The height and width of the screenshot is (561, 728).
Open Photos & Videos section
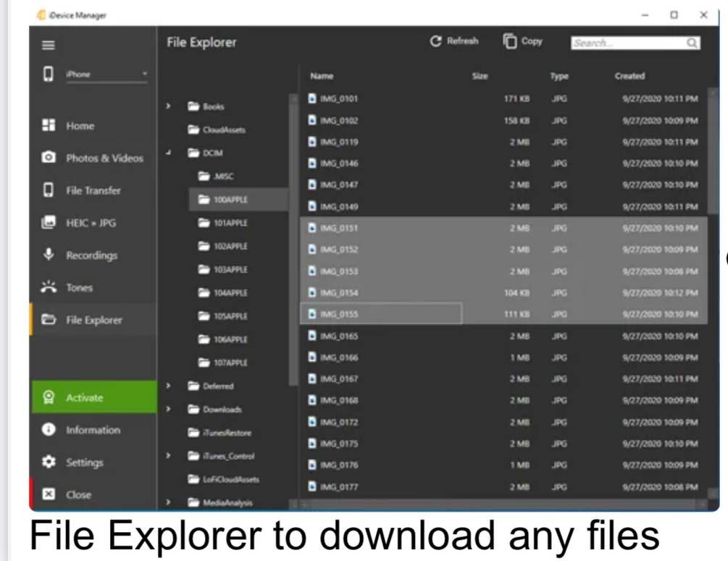(94, 159)
